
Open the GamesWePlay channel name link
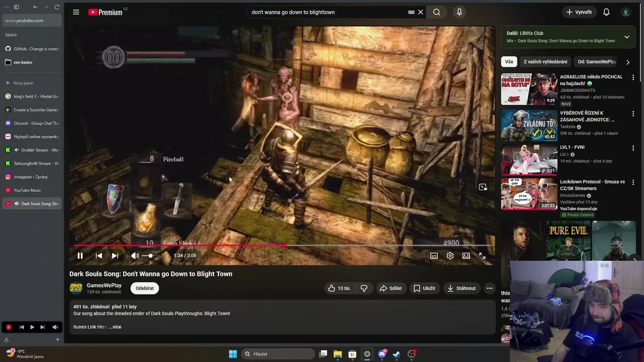[x=104, y=285]
